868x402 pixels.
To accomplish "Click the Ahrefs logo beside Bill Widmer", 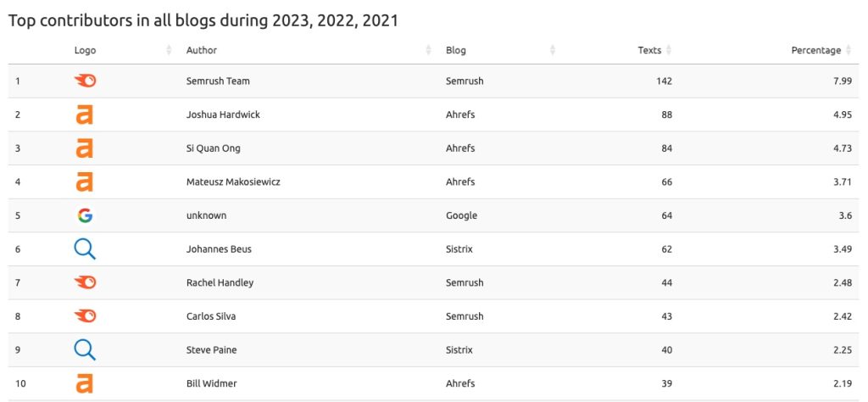I will click(x=85, y=383).
